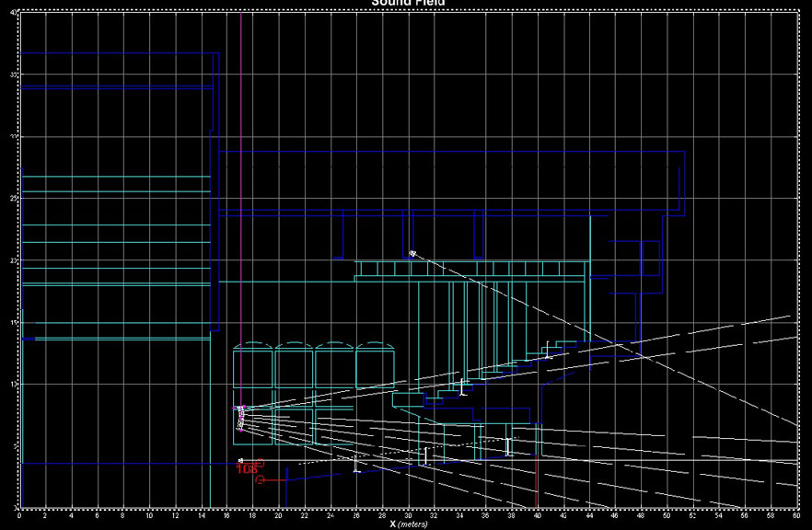Image resolution: width=812 pixels, height=530 pixels.
Task: Select the small white marker left of 108
Action: pyautogui.click(x=240, y=460)
